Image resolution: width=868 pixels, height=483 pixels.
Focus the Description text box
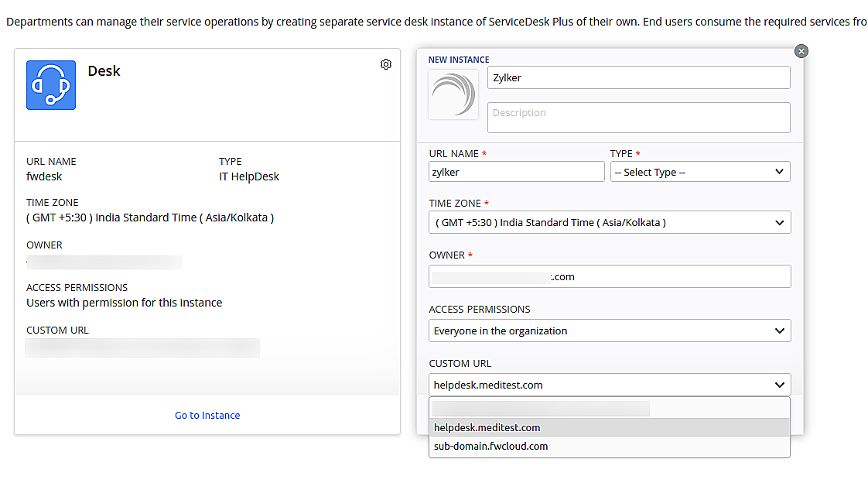tap(639, 117)
